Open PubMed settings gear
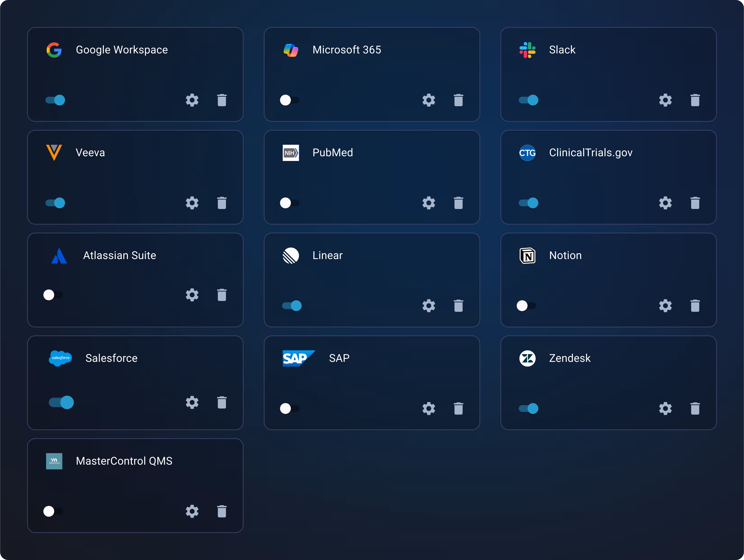Viewport: 744px width, 560px height. (429, 203)
